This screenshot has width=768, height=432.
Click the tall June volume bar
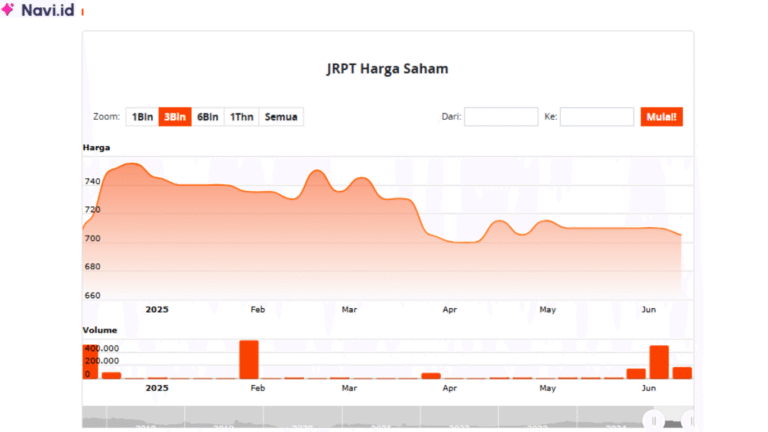tap(659, 362)
